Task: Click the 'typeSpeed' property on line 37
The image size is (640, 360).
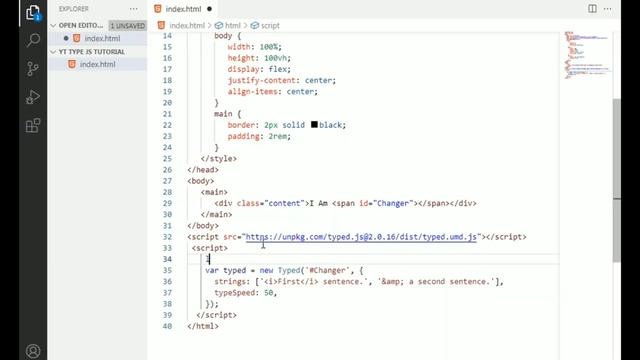Action: point(236,293)
